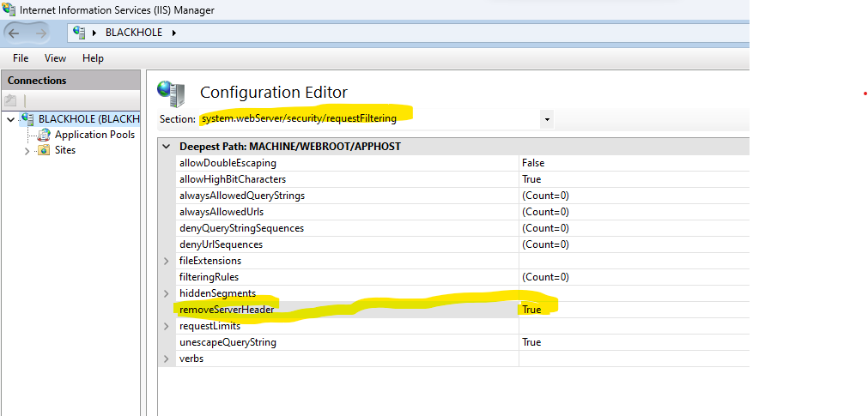The height and width of the screenshot is (416, 868).
Task: Click the Section path input field
Action: click(368, 119)
